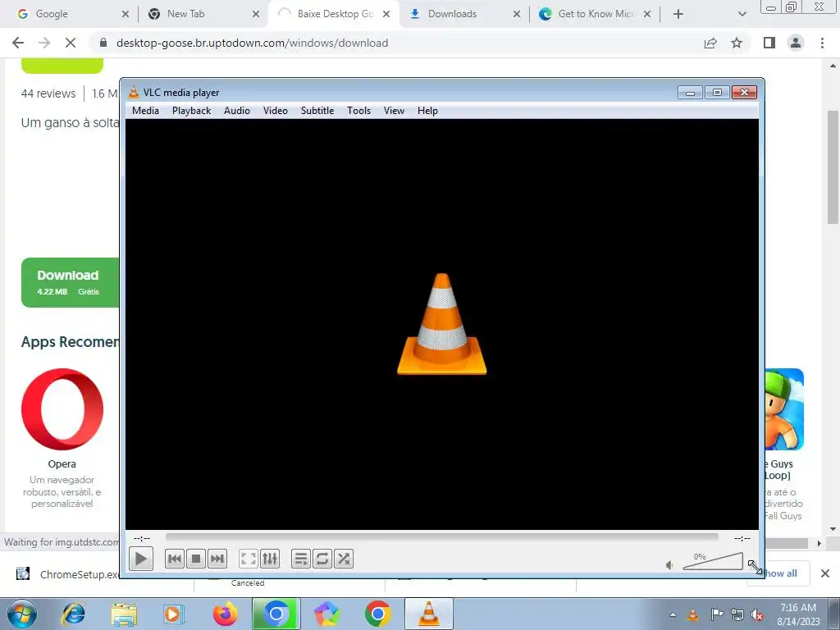This screenshot has height=630, width=840.
Task: Open the Video menu in VLC
Action: (276, 111)
